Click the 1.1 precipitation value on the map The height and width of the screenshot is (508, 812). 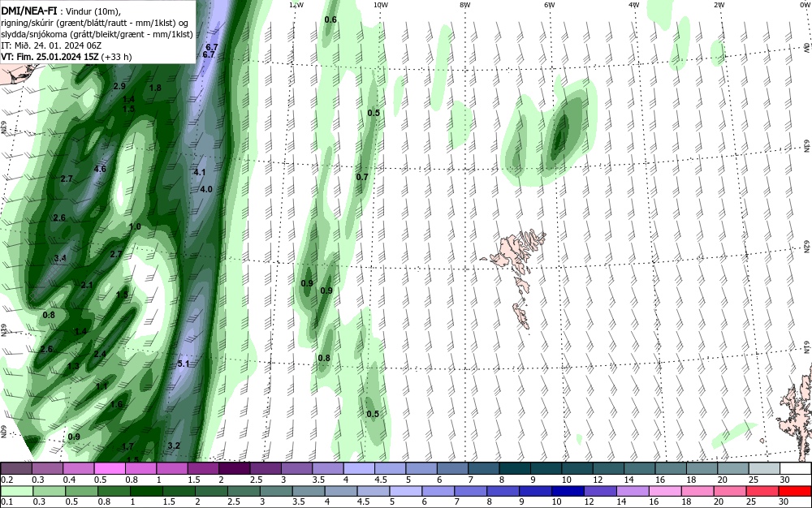pyautogui.click(x=102, y=386)
